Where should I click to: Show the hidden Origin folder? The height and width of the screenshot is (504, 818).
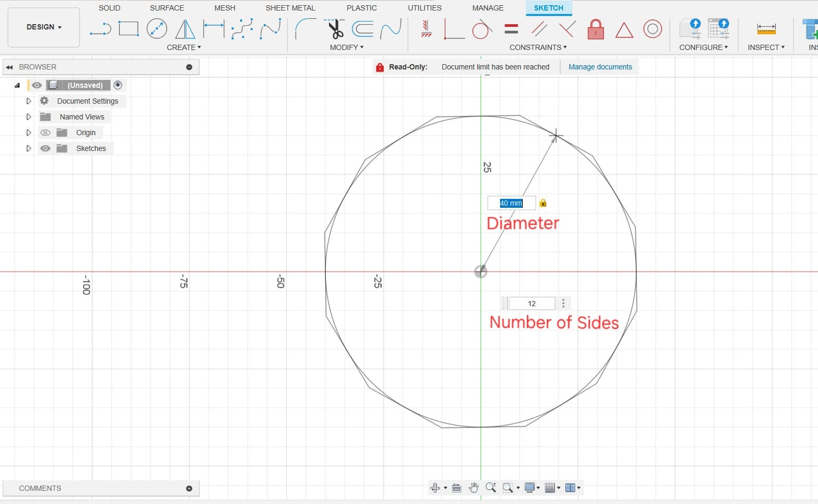click(x=45, y=133)
